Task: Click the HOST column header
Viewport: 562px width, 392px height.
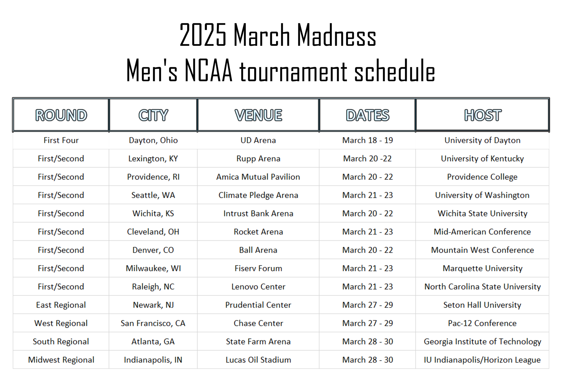Action: click(482, 115)
